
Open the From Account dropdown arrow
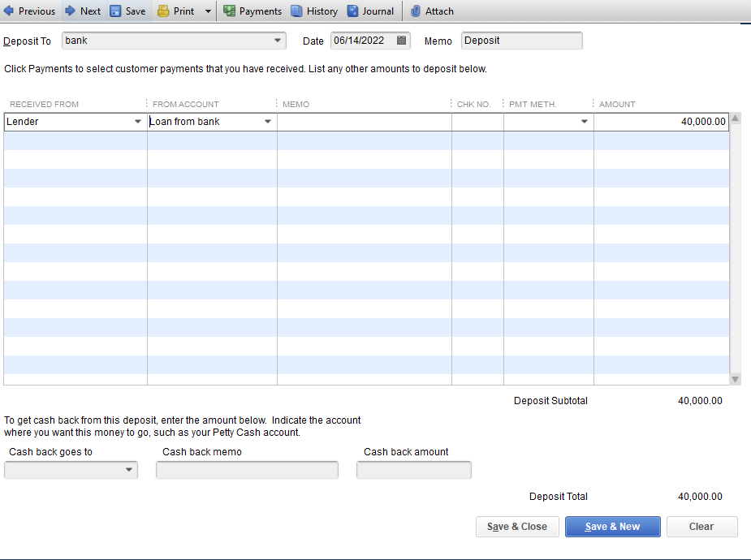[x=268, y=122]
